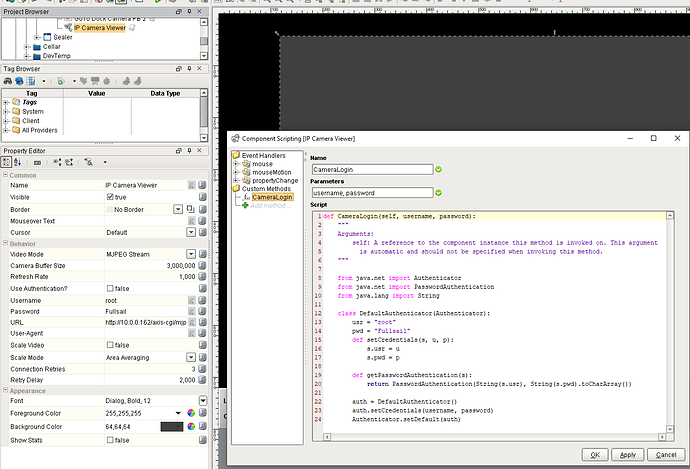
Task: Click the edit text icon for the Password property
Action: (192, 311)
